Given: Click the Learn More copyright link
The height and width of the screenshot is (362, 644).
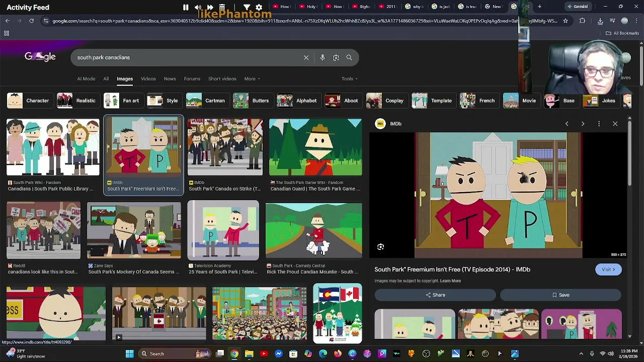Looking at the screenshot, I should (450, 281).
